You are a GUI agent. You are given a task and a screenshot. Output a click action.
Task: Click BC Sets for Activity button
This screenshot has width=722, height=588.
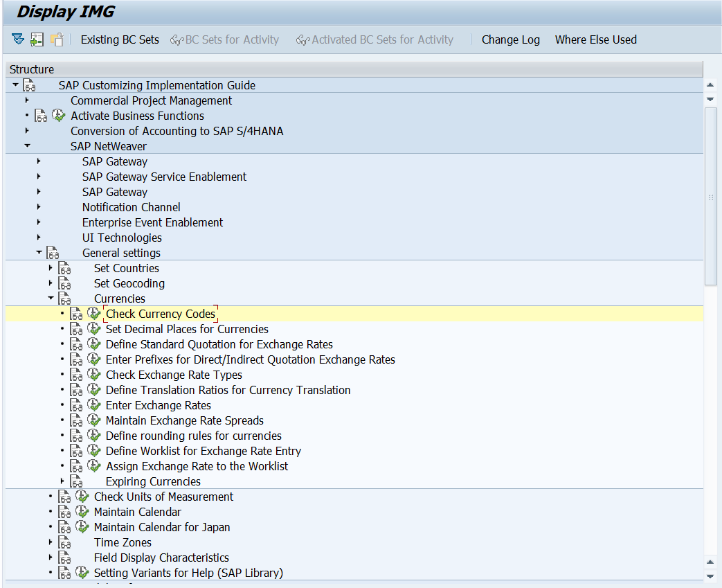point(224,39)
